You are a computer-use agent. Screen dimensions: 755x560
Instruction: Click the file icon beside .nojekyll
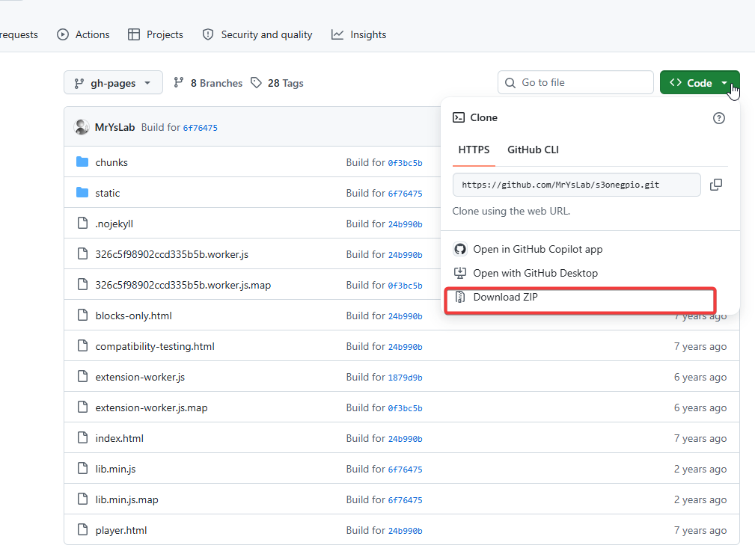[83, 224]
